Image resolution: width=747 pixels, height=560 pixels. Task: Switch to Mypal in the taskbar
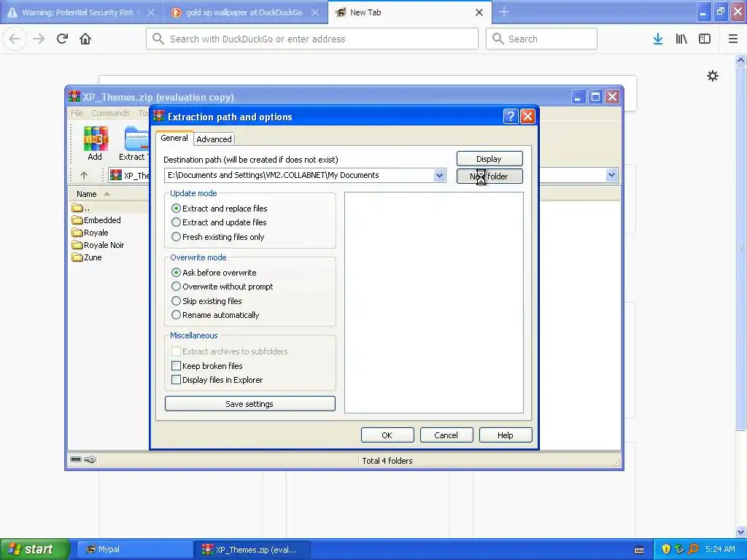tap(135, 549)
